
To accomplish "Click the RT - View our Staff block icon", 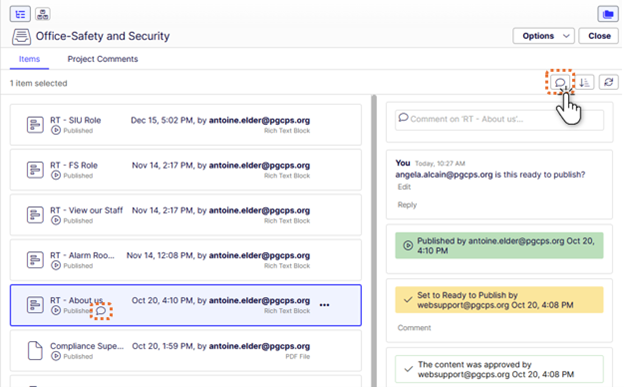I will pyautogui.click(x=35, y=215).
